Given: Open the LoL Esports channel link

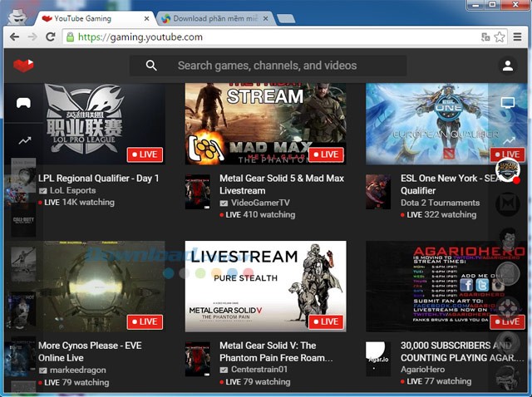Looking at the screenshot, I should tap(72, 190).
